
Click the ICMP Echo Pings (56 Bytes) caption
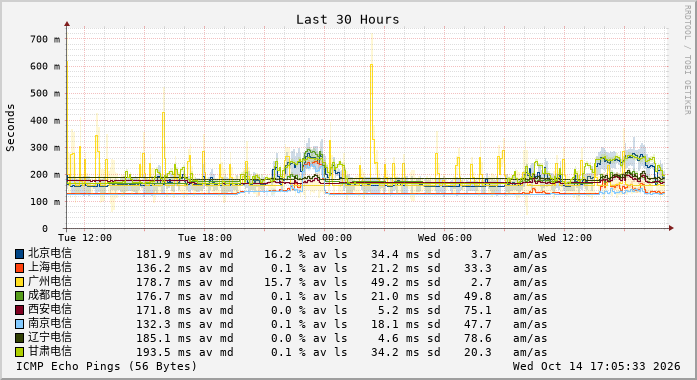pos(107,366)
